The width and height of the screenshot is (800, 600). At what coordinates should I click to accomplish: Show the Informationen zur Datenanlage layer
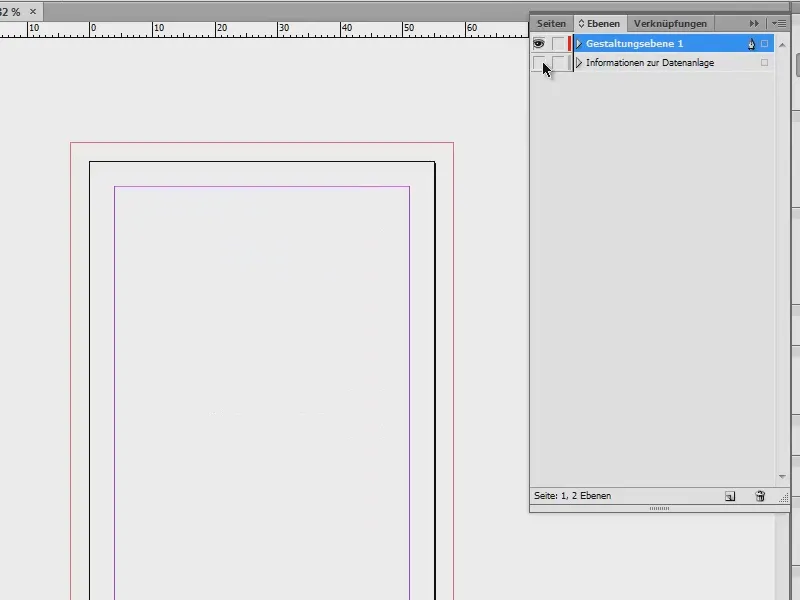539,63
